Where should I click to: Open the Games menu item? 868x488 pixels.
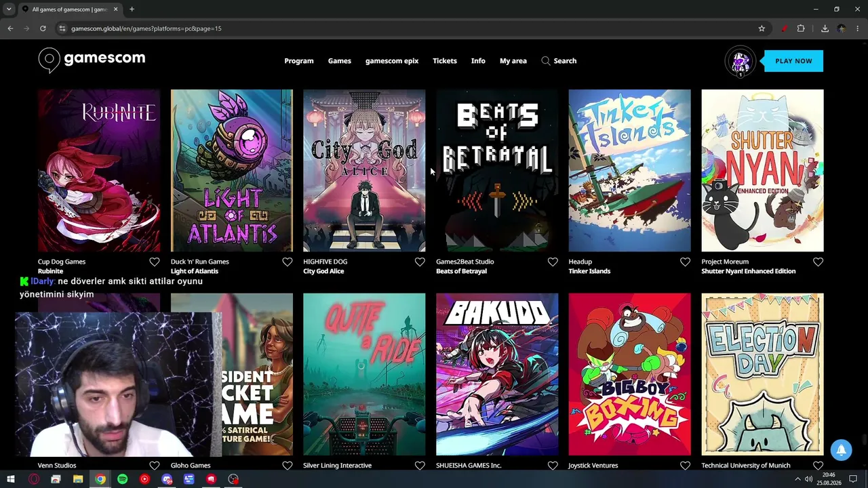tap(340, 61)
